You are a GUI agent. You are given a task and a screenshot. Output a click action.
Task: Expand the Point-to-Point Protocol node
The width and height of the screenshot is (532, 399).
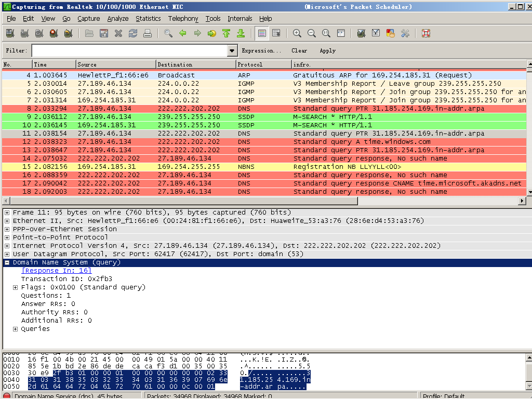[x=7, y=237]
